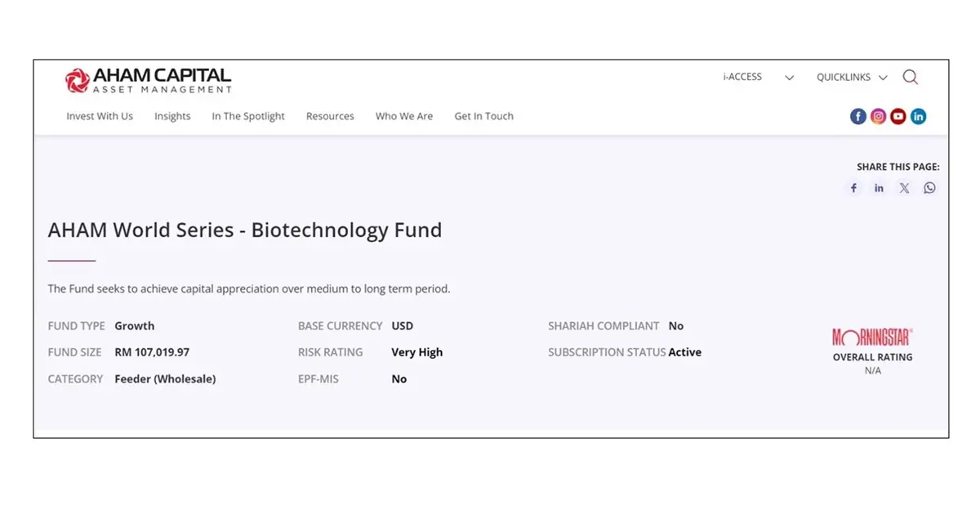
Task: Click the search magnifier icon
Action: tap(910, 78)
